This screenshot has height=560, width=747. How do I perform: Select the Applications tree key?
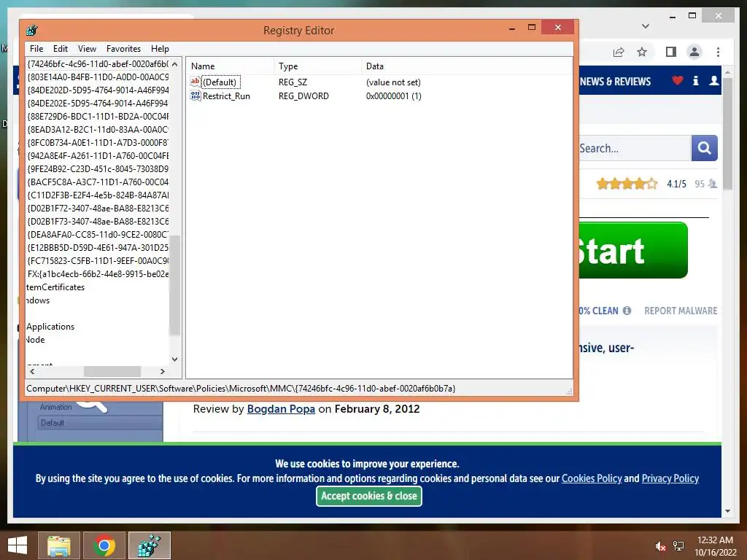(50, 327)
